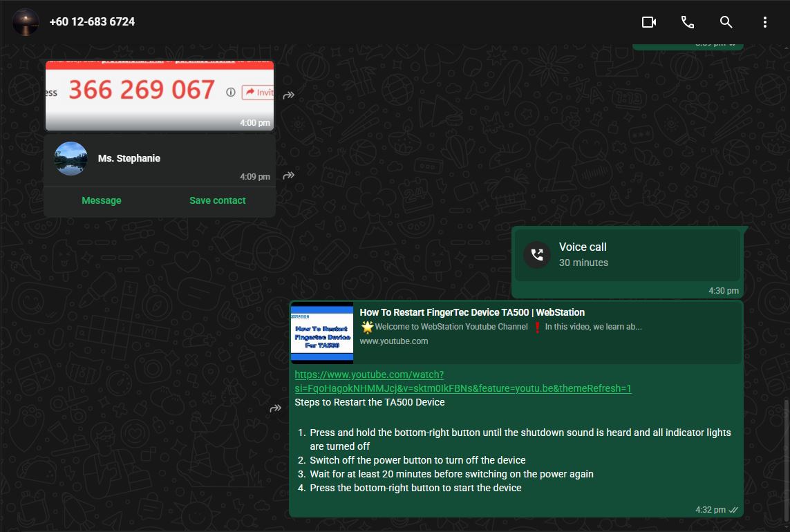
Task: Forward the Ms. Stephanie contact card
Action: [289, 175]
